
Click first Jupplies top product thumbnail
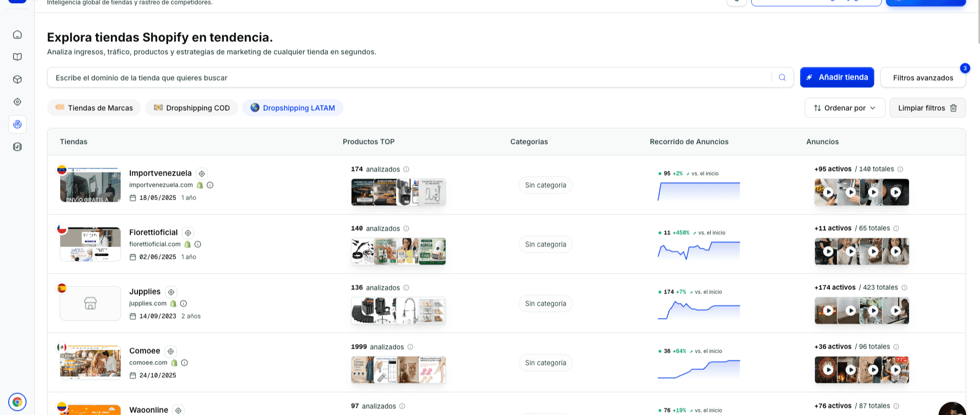(x=363, y=310)
